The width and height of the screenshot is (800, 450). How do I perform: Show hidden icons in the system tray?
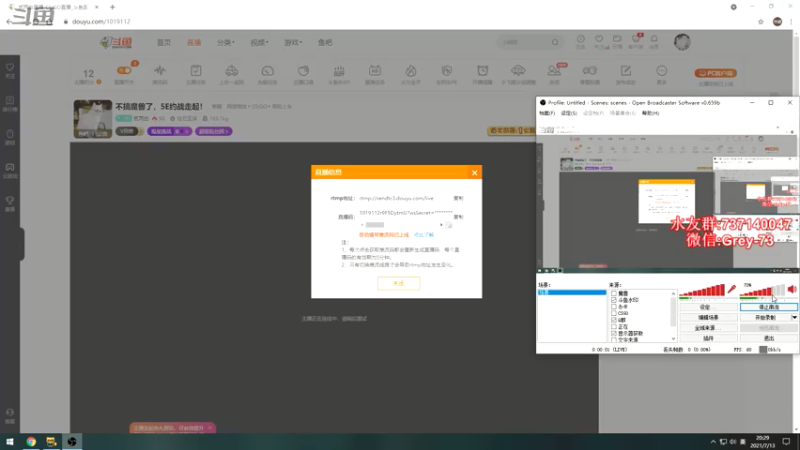pos(713,442)
